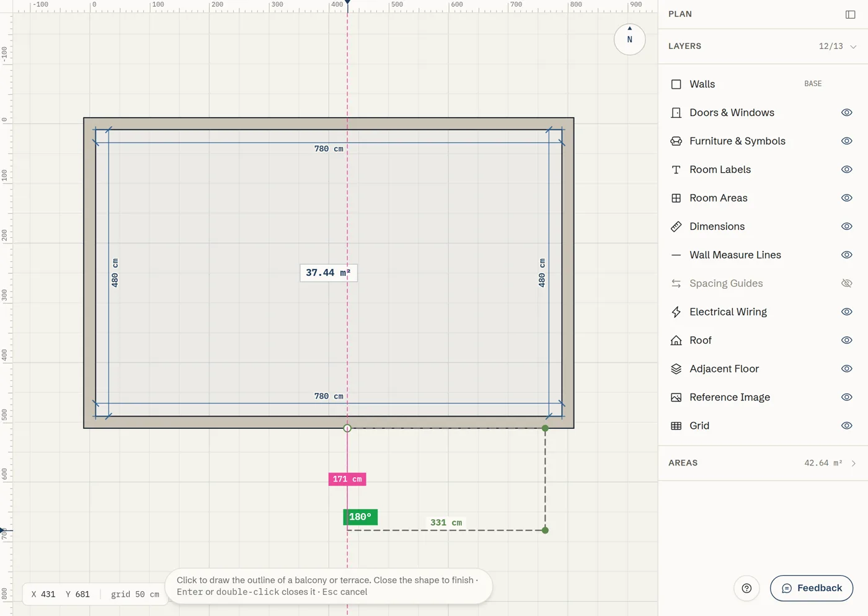Click the Furniture & Symbols sofa icon

pos(676,141)
